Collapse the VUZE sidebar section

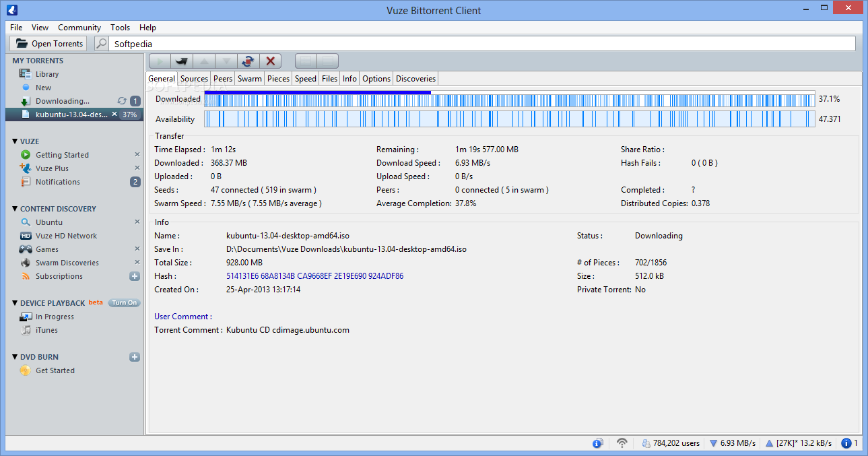15,141
